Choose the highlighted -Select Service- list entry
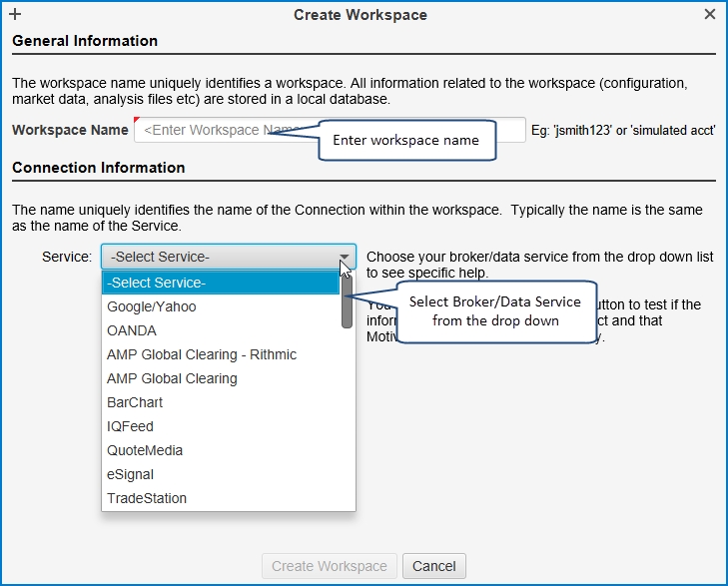 tap(220, 283)
